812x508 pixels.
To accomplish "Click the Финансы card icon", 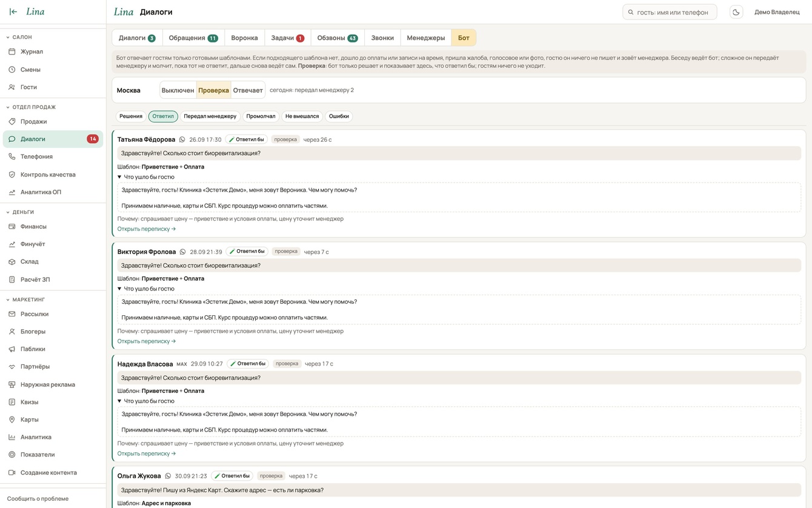I will tap(12, 227).
